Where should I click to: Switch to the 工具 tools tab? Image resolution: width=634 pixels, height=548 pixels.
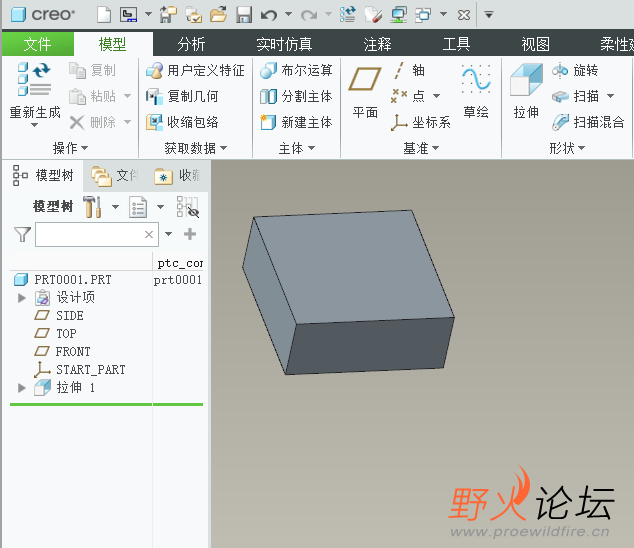(456, 44)
